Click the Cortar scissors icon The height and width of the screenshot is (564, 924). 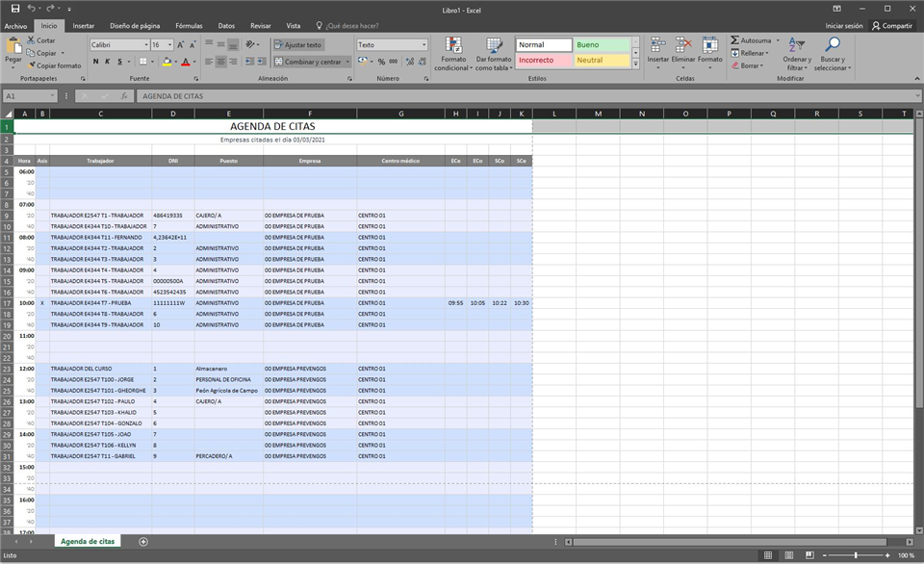(x=32, y=40)
